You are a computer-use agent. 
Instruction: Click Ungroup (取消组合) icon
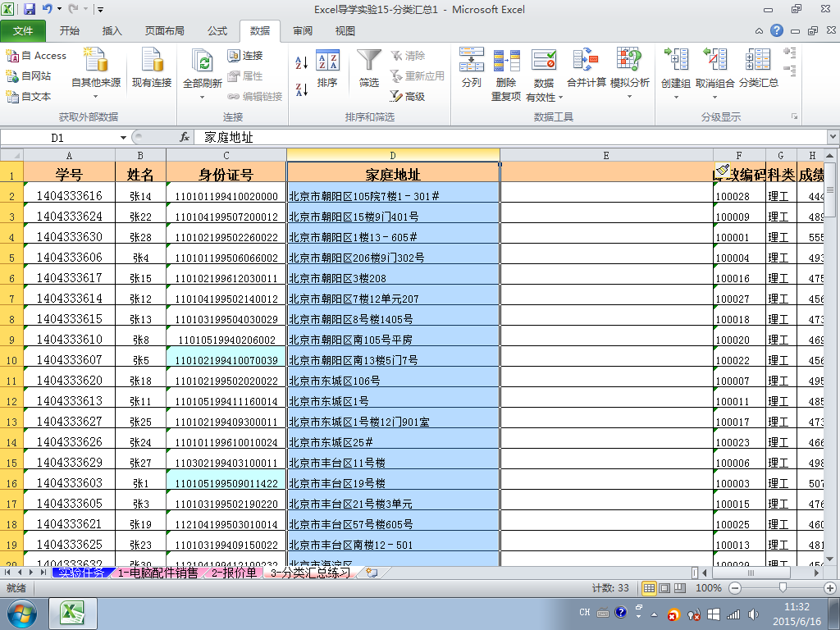(715, 60)
